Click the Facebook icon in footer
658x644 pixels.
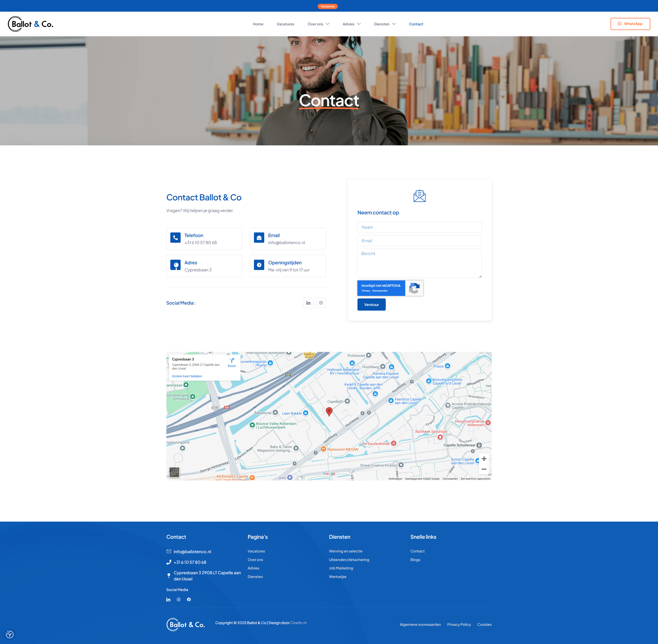(189, 599)
